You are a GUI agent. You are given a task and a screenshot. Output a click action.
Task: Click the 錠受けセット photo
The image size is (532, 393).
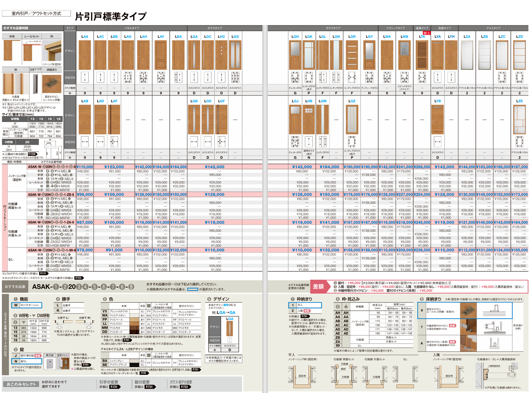click(64, 364)
